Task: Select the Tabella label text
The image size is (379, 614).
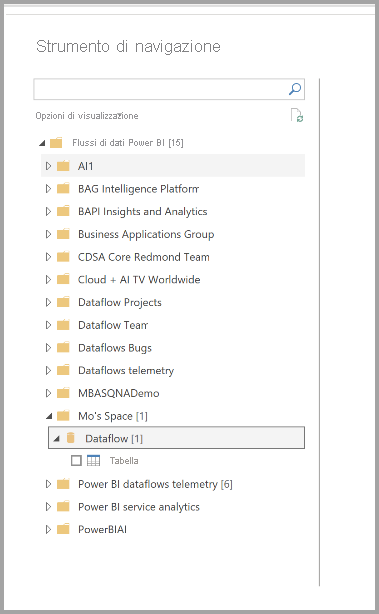Action: pos(124,461)
